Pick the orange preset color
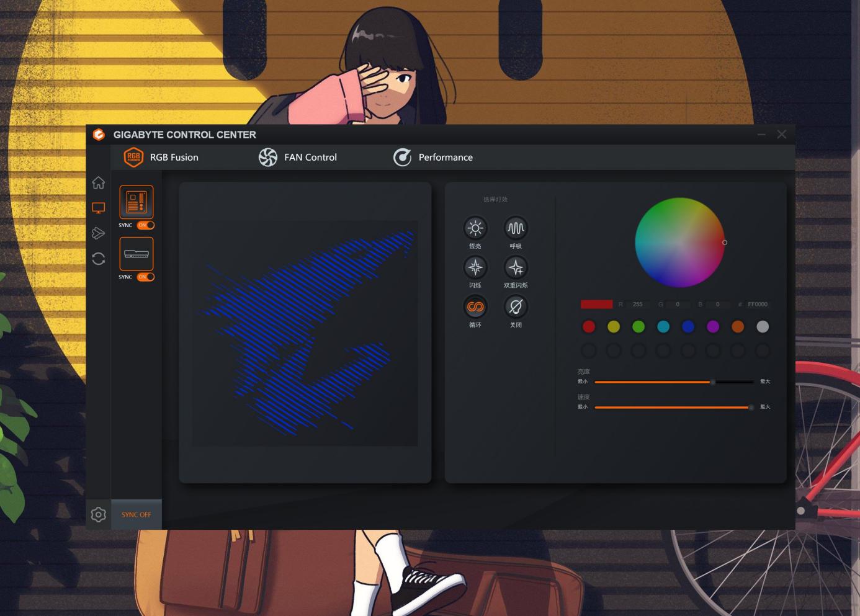Image resolution: width=860 pixels, height=616 pixels. (738, 326)
